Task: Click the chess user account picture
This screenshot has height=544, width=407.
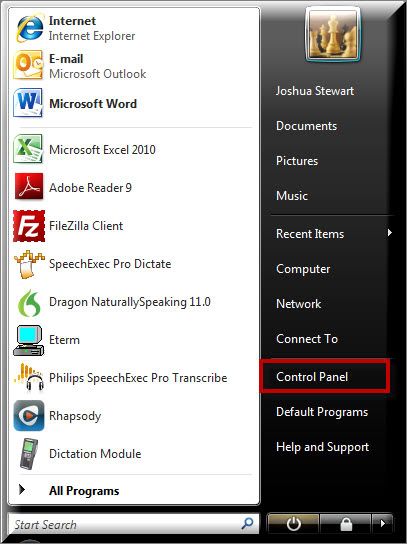Action: (332, 34)
